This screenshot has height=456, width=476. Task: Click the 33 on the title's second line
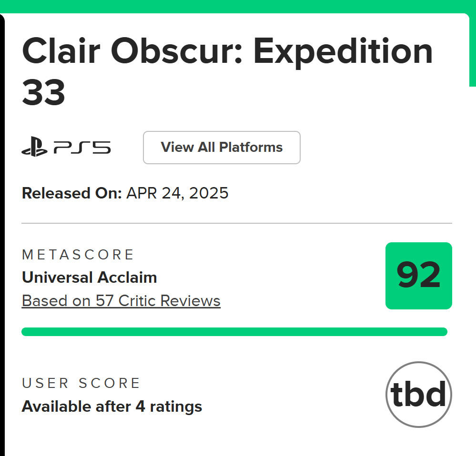pos(43,93)
